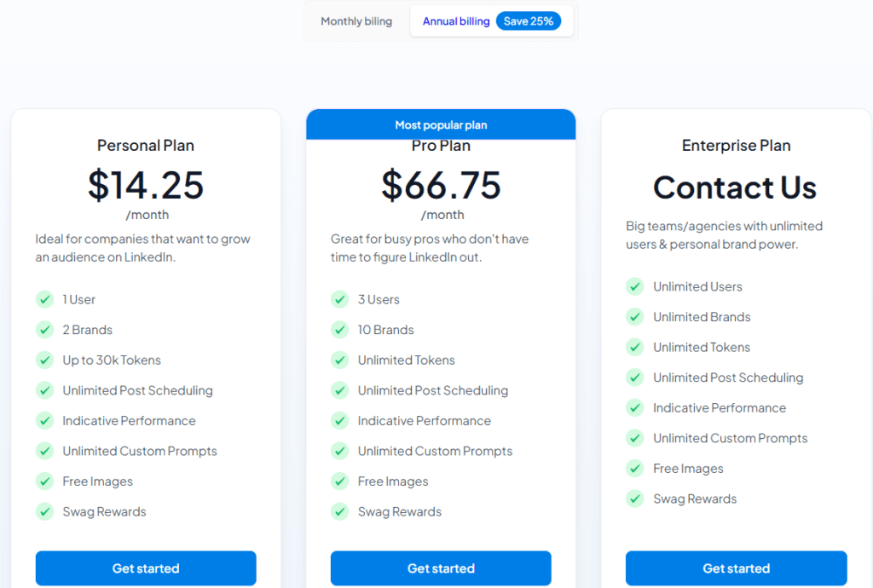Click the check icon beside 3 Users

(339, 299)
